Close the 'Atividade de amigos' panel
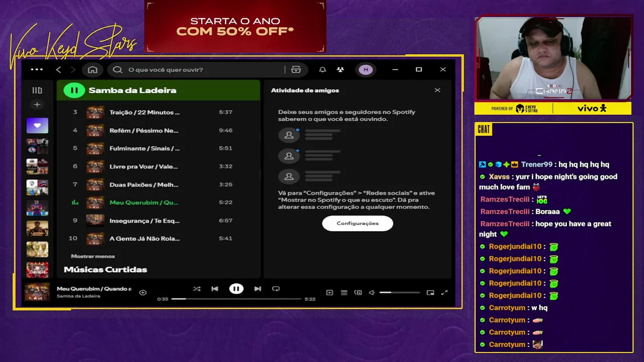The width and height of the screenshot is (644, 362). 437,90
